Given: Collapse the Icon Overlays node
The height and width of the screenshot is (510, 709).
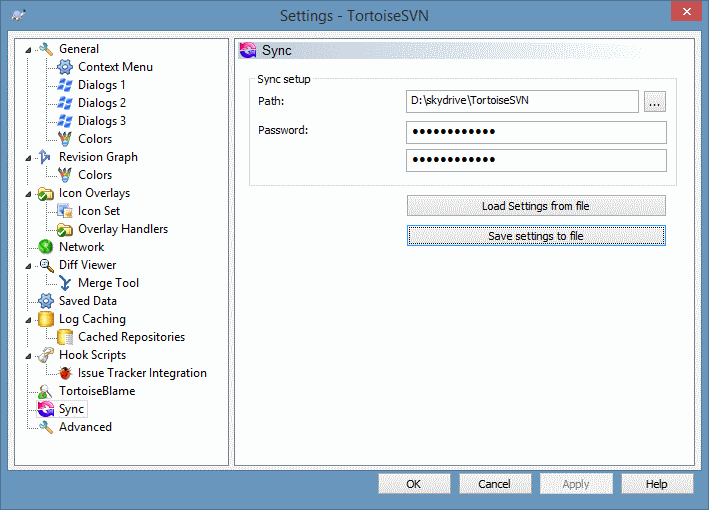Looking at the screenshot, I should [28, 194].
